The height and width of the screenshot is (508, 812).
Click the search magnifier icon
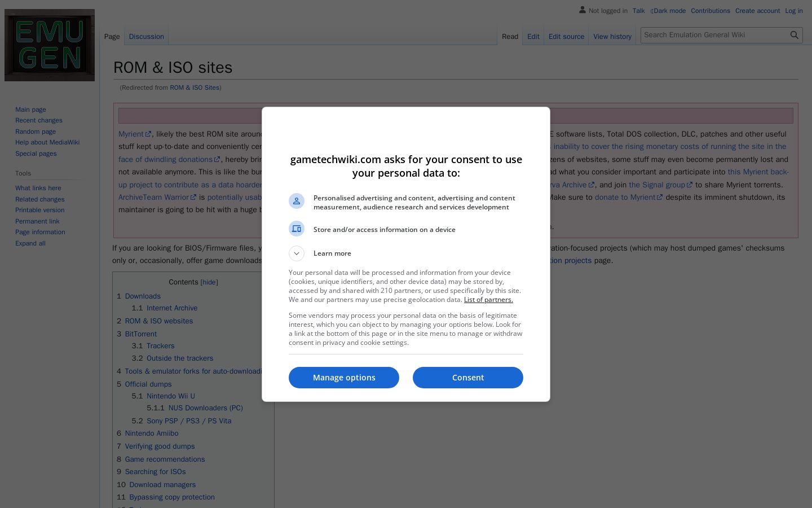coord(794,35)
